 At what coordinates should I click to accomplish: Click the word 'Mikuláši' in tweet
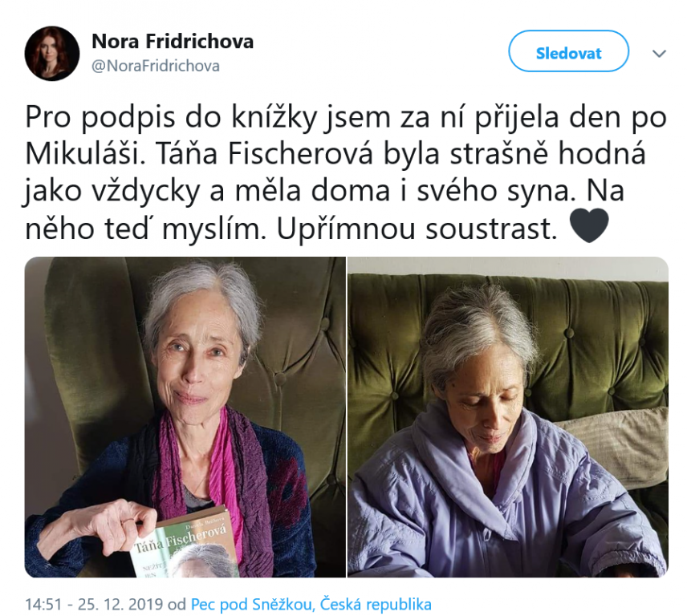(84, 154)
